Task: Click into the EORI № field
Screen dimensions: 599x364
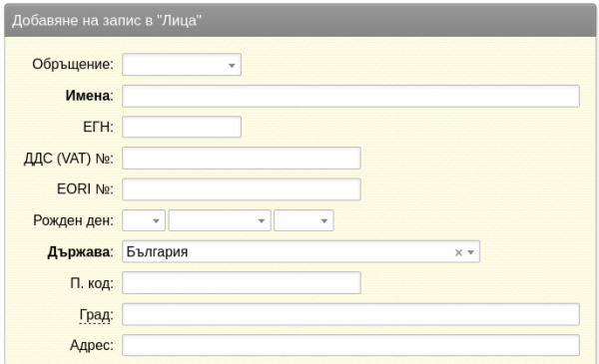Action: tap(241, 189)
